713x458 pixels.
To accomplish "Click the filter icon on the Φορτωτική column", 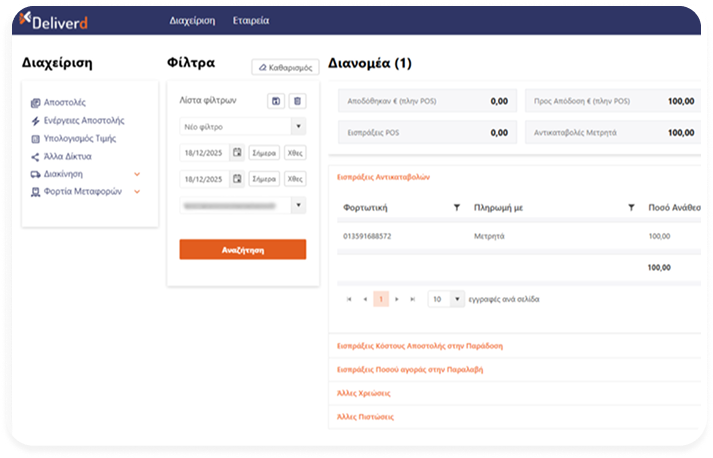I will point(457,207).
